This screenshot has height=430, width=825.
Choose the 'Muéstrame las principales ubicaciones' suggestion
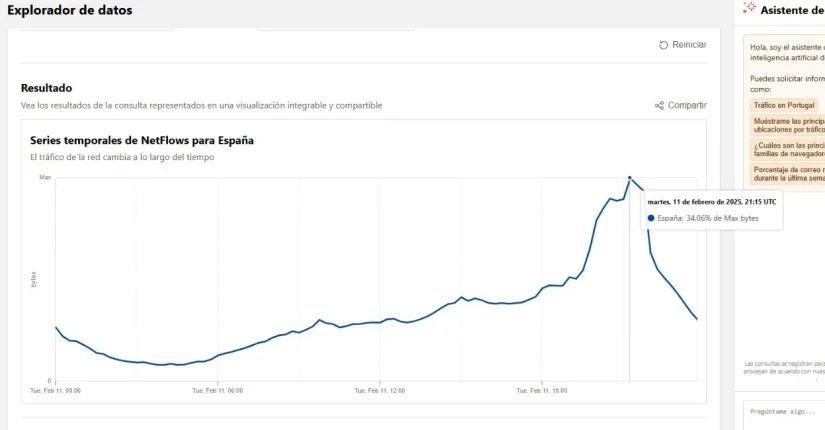(x=788, y=124)
